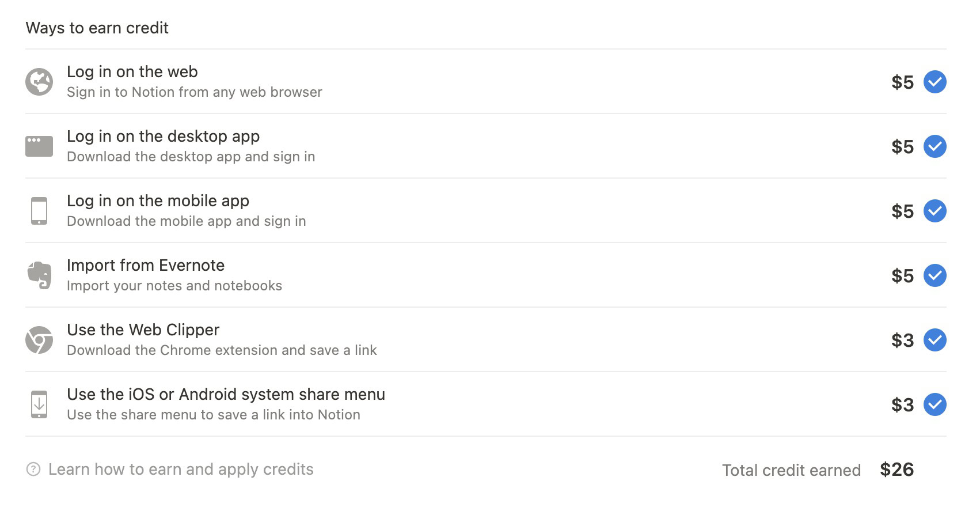Click the checkmark for system share menu
Image resolution: width=980 pixels, height=507 pixels.
coord(935,404)
